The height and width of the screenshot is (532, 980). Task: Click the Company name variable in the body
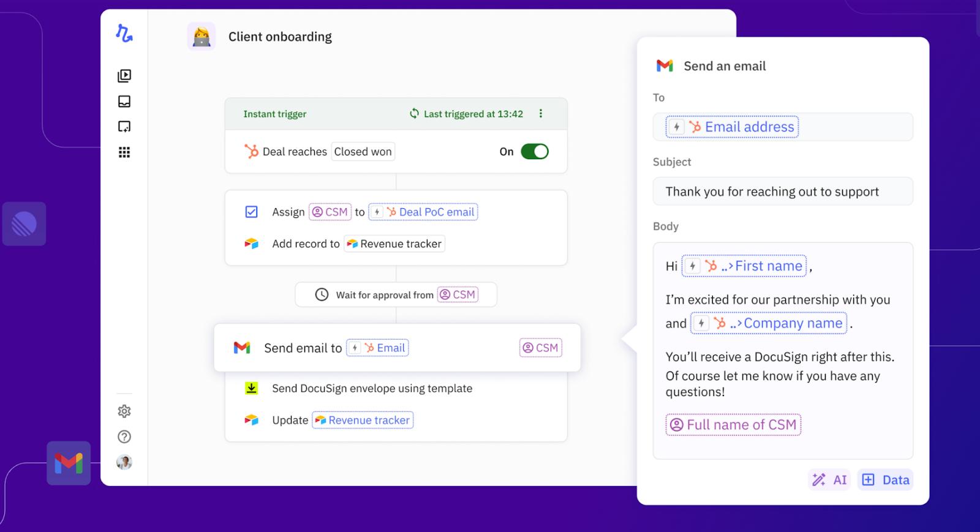[x=769, y=323]
